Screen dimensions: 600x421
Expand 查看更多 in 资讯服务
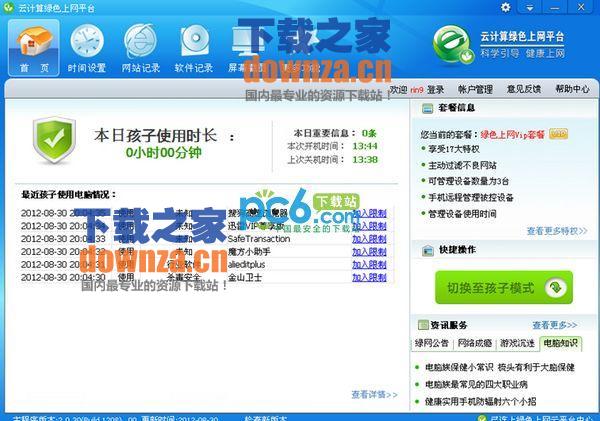pos(554,325)
